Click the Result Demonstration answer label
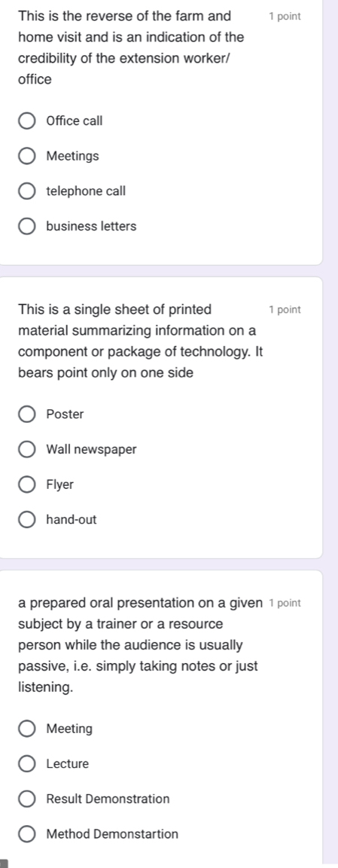Image resolution: width=338 pixels, height=868 pixels. tap(108, 799)
